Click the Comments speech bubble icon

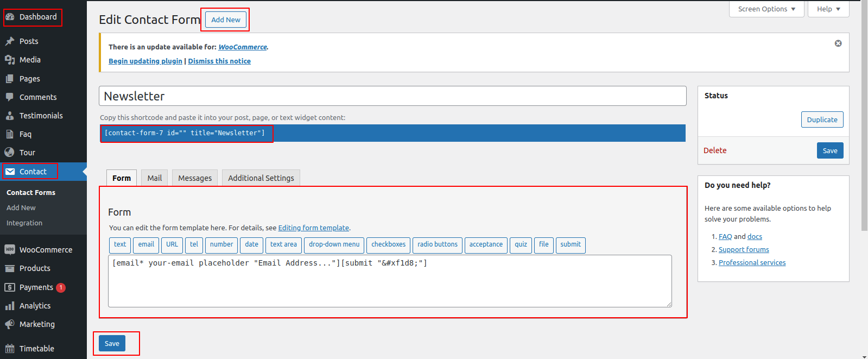click(x=10, y=97)
